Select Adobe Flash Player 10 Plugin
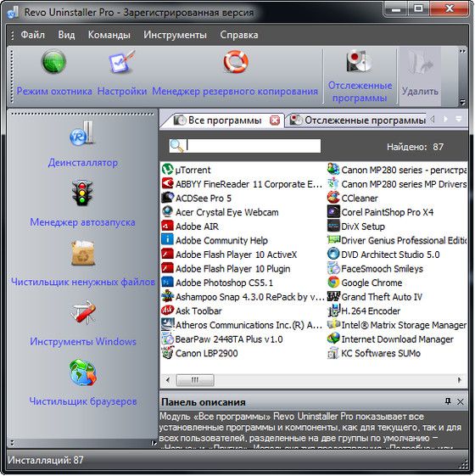This screenshot has width=475, height=476. (226, 268)
